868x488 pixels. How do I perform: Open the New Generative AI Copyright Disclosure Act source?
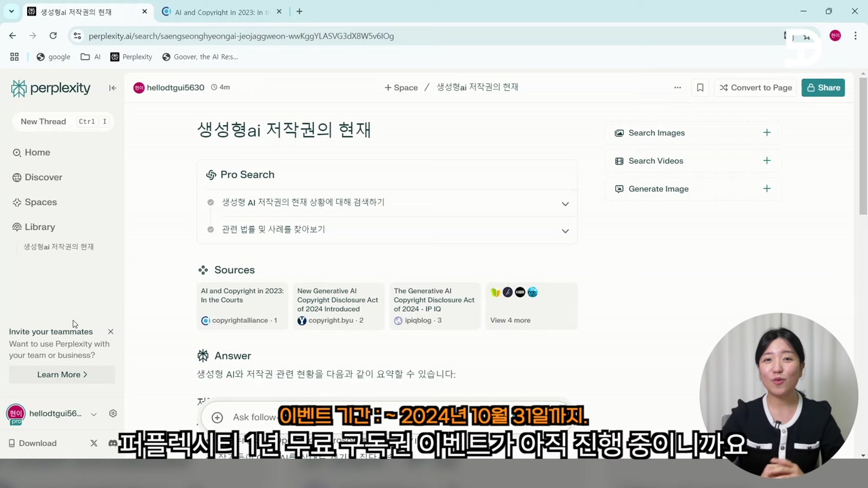338,306
